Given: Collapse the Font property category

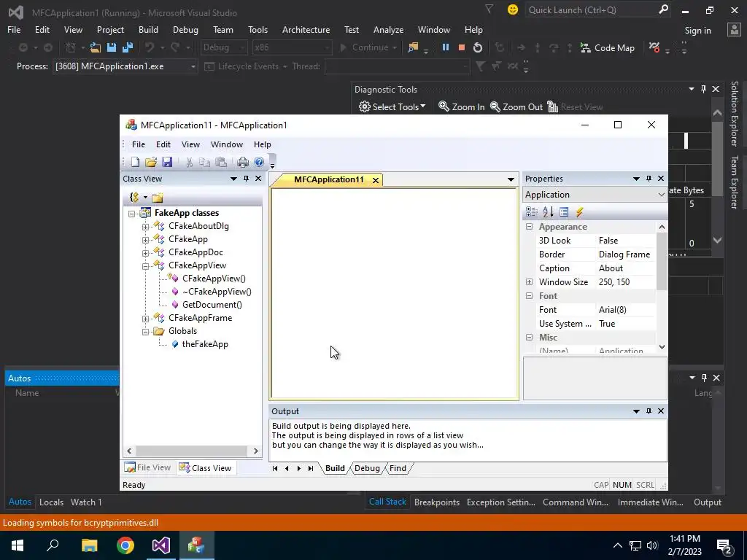Looking at the screenshot, I should click(x=530, y=296).
